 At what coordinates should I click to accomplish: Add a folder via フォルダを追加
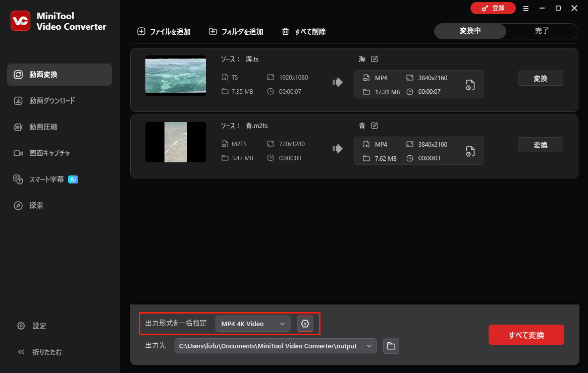point(235,31)
